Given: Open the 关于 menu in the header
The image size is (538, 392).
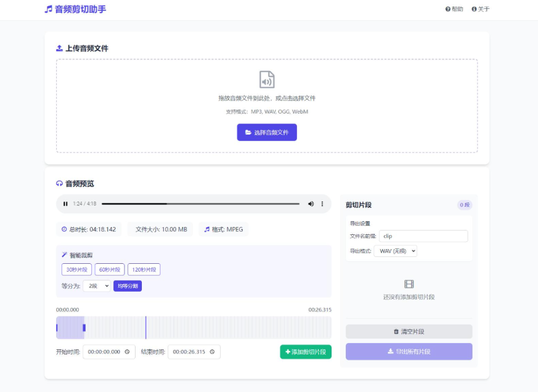Looking at the screenshot, I should (x=480, y=9).
